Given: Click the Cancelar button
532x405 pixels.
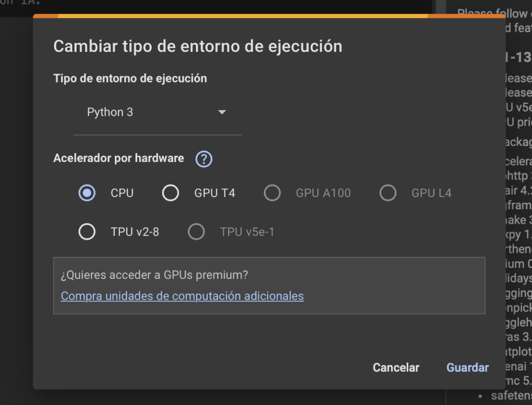Looking at the screenshot, I should pyautogui.click(x=396, y=367).
